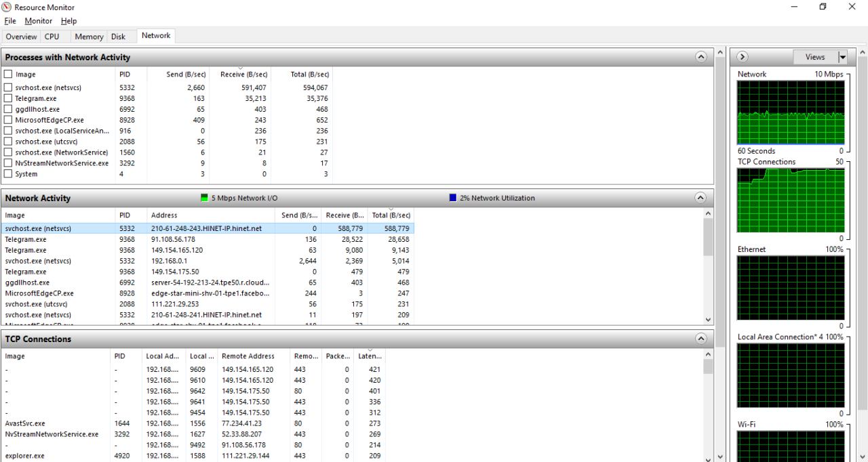Open the Monitor menu
Screen dimensions: 868x462
38,21
